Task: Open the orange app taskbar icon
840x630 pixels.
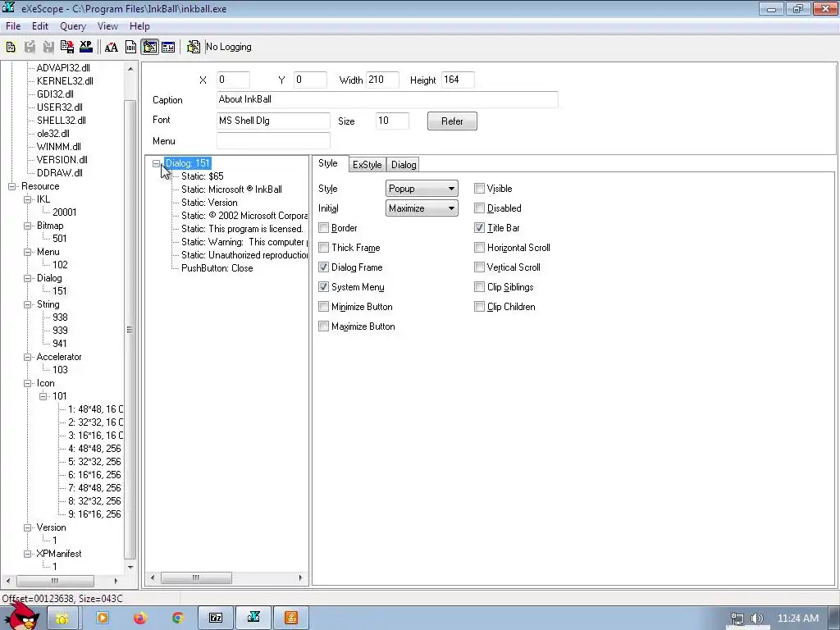Action: tap(291, 619)
